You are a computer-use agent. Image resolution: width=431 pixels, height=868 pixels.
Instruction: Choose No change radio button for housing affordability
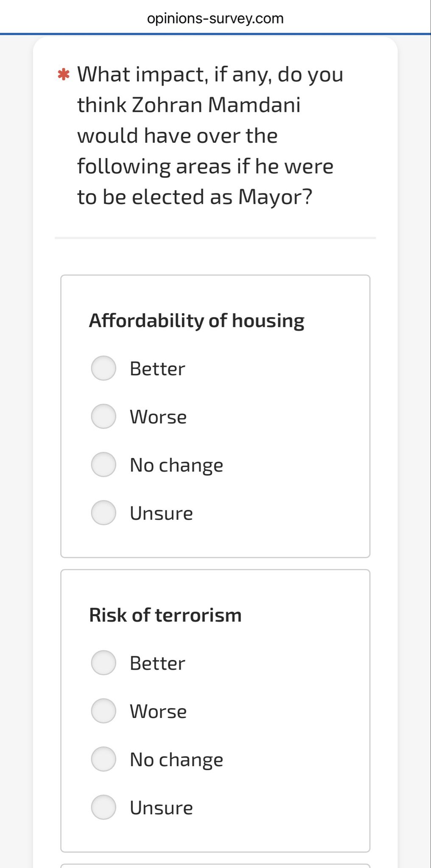[x=104, y=465]
